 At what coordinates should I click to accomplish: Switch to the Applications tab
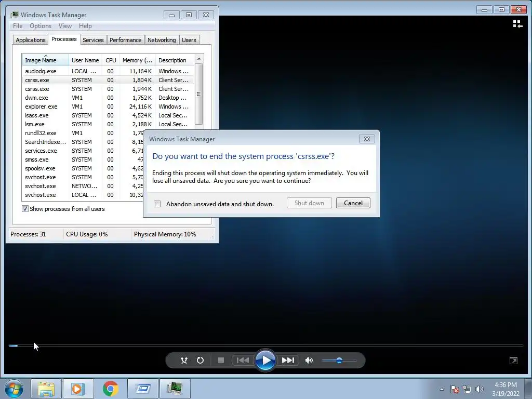click(31, 40)
